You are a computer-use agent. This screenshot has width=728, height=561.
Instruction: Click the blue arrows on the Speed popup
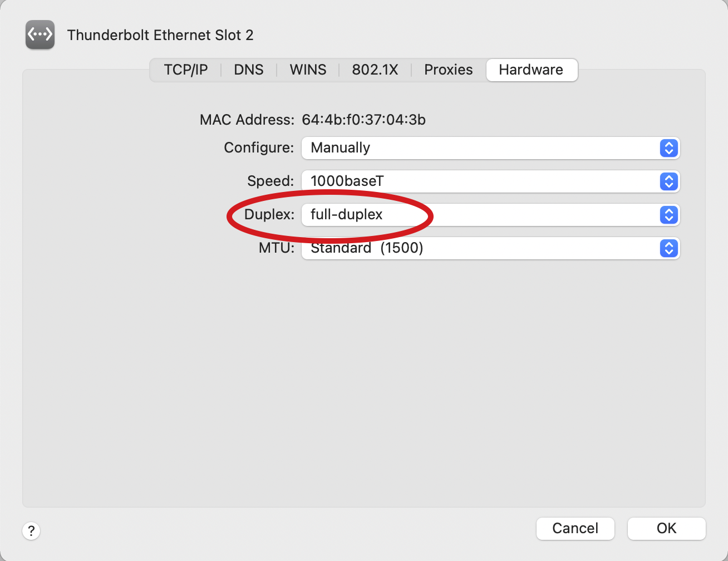(x=669, y=181)
